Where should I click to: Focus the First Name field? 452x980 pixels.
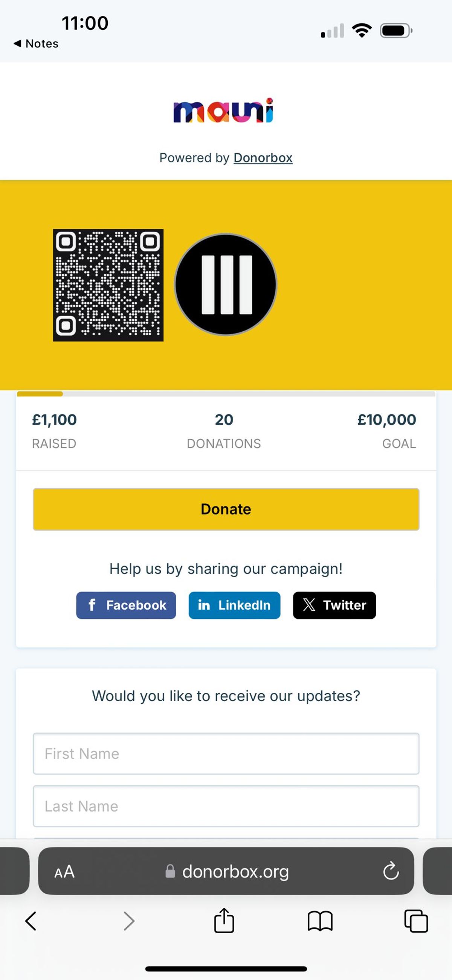point(226,753)
